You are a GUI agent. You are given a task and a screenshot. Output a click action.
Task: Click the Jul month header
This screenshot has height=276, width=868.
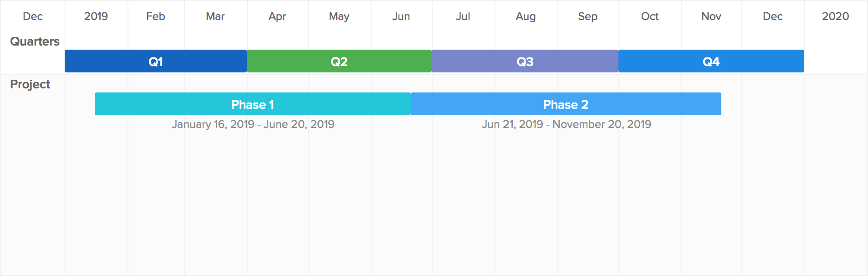pos(463,16)
